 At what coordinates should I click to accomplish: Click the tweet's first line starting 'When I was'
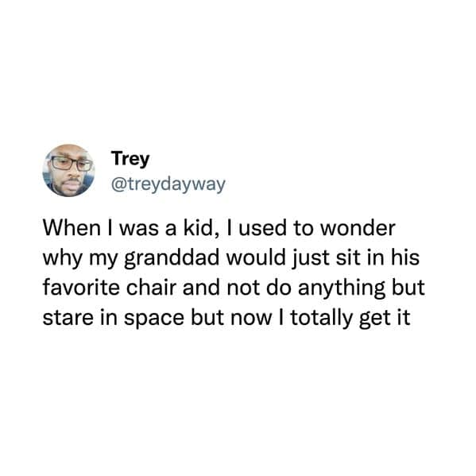(x=219, y=228)
